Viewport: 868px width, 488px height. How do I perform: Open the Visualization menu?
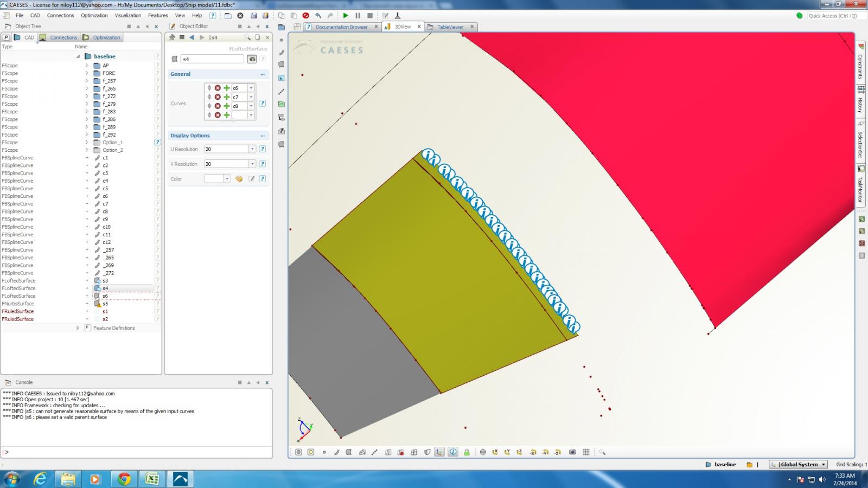[x=128, y=16]
